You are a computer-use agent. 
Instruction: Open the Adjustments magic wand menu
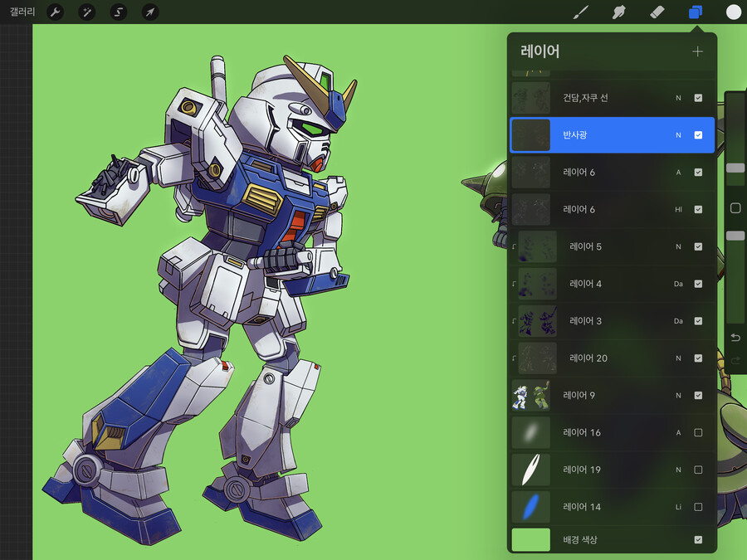86,12
